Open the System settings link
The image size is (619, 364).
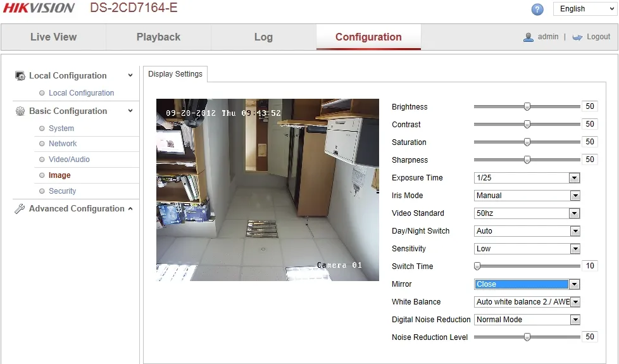tap(61, 129)
